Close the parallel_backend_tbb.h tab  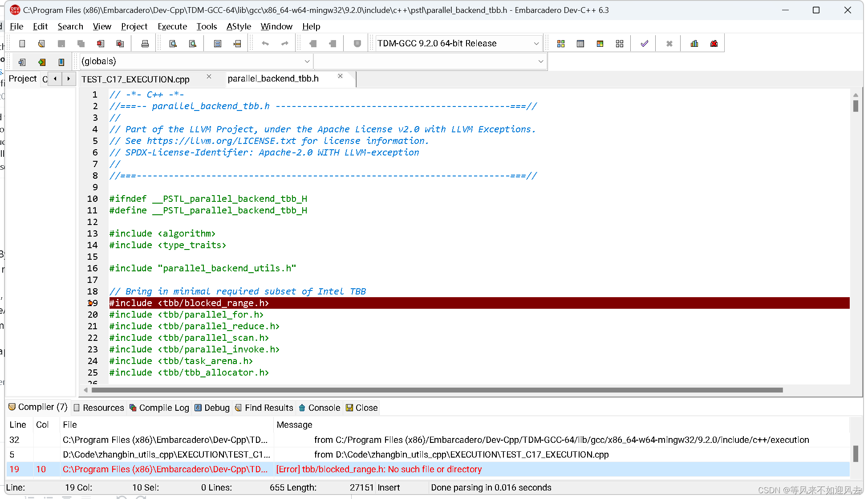341,76
